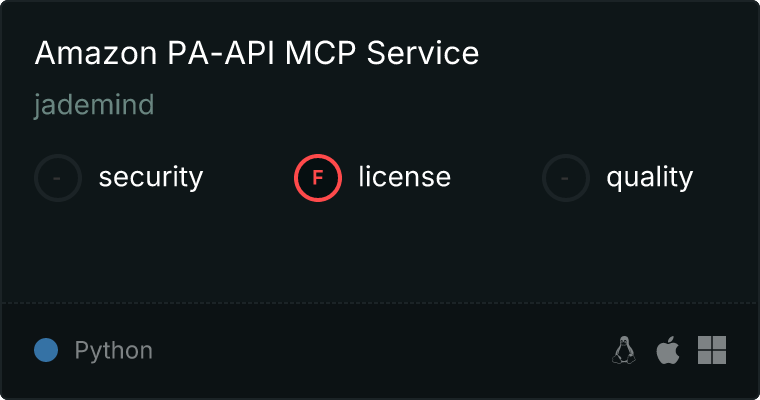Click the red F license grade badge
The width and height of the screenshot is (760, 400).
click(318, 178)
